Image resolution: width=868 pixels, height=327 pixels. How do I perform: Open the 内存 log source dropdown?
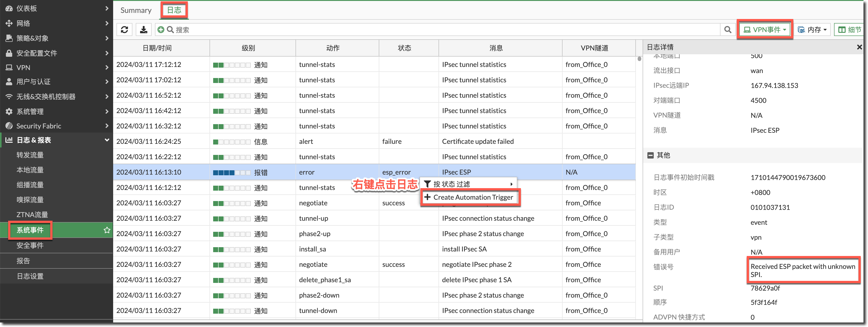[812, 30]
